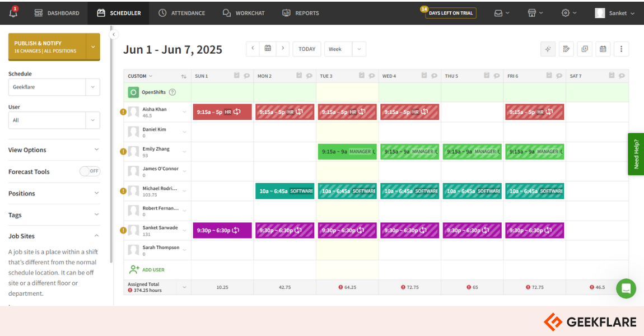The height and width of the screenshot is (336, 644).
Task: Open the notifications bell
Action: [13, 13]
